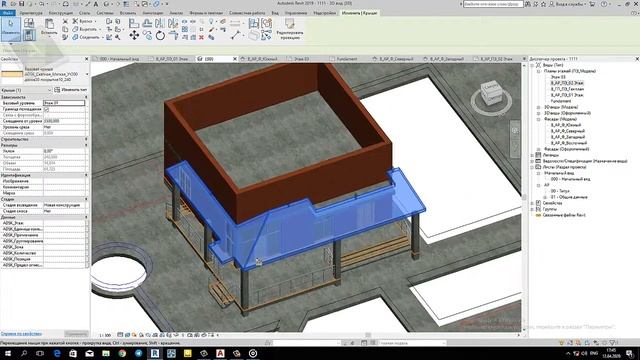Click the Изменить тип button
The image size is (640, 360).
pos(71,90)
